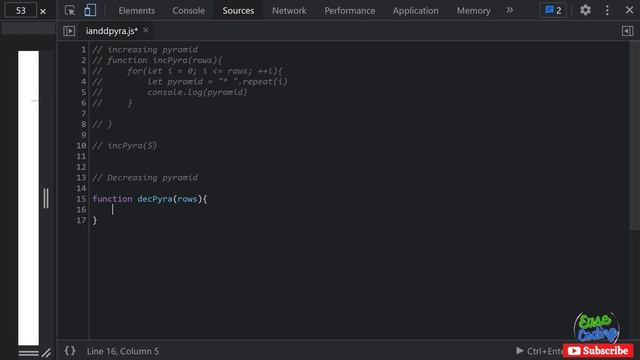
Task: Expand more DevTools tabs chevron
Action: point(509,10)
